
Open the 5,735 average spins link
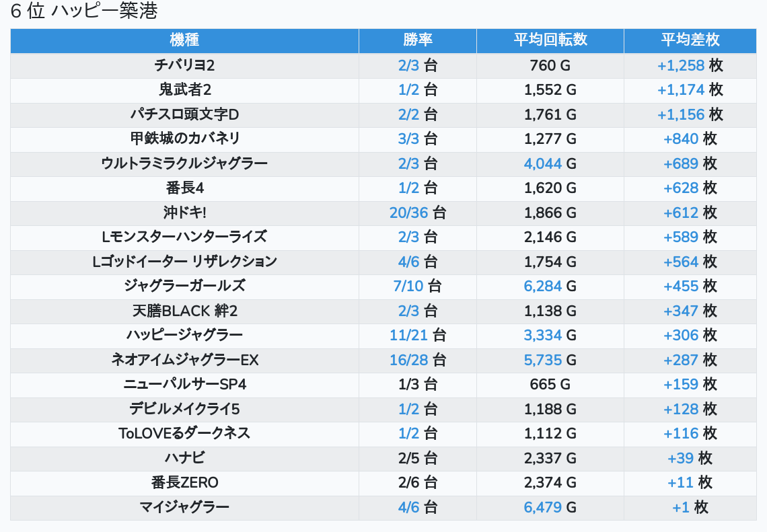[x=543, y=360]
